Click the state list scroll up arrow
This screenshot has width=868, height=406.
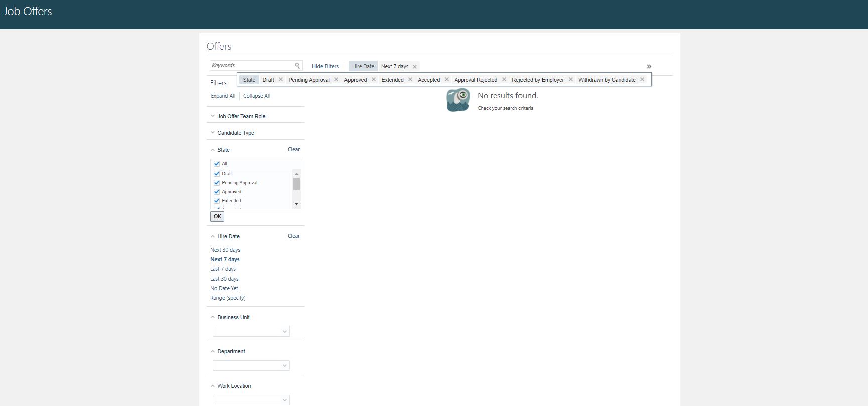point(296,174)
